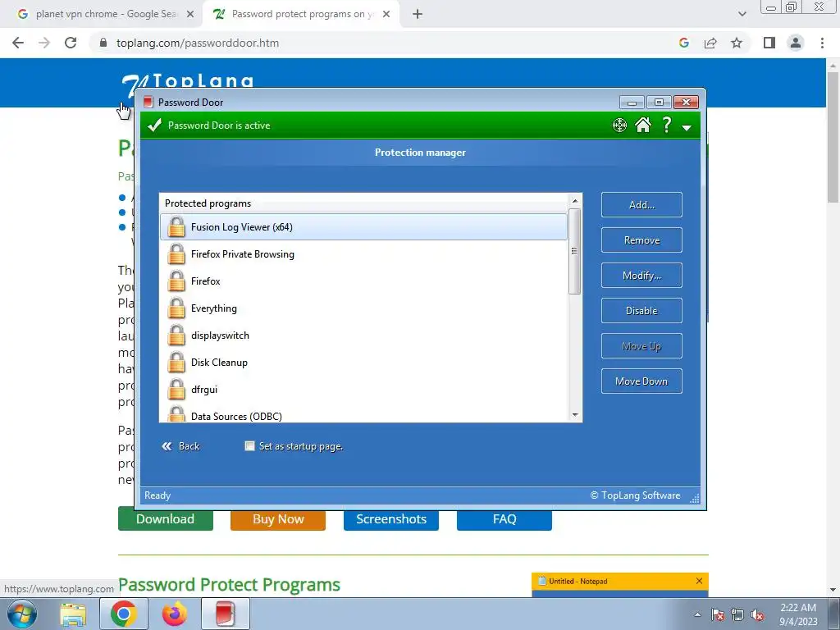Select the Firefox Private Browsing entry
Screen dimensions: 840x630
pos(363,254)
